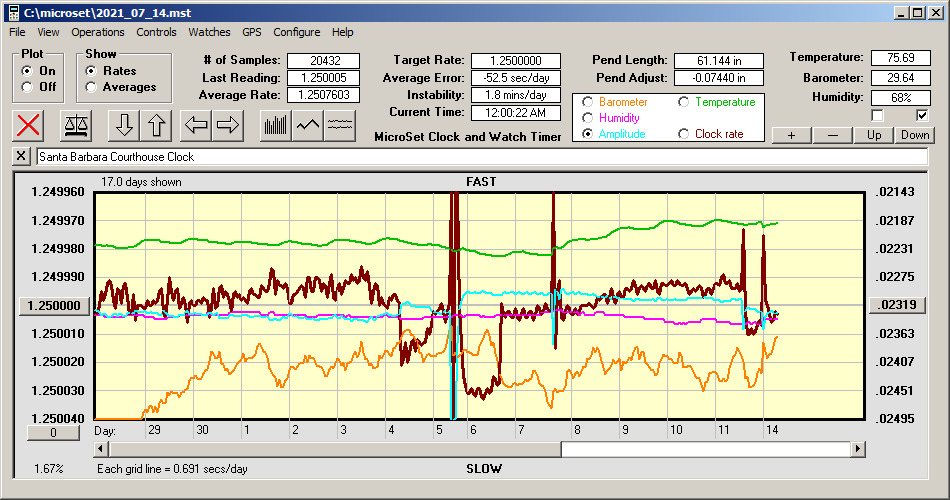Viewport: 950px width, 500px height.
Task: Click the .02319 right axis center button
Action: point(897,305)
